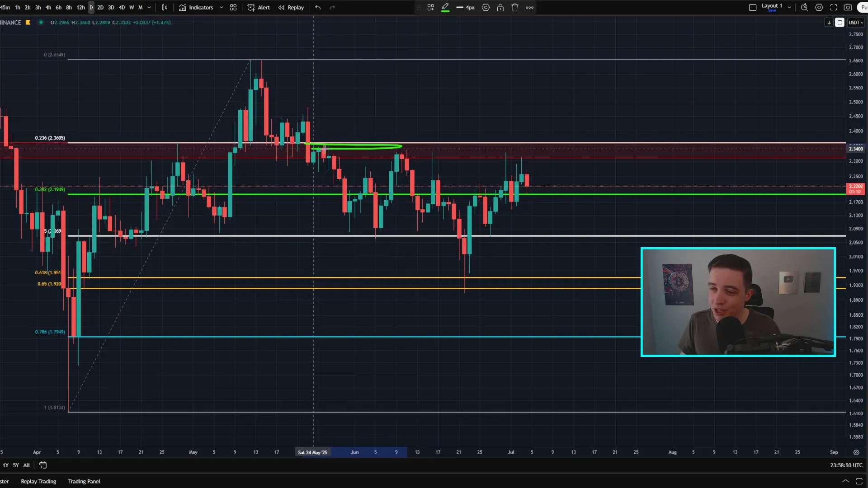The width and height of the screenshot is (868, 488).
Task: Set chart range to 5Y
Action: 16,465
